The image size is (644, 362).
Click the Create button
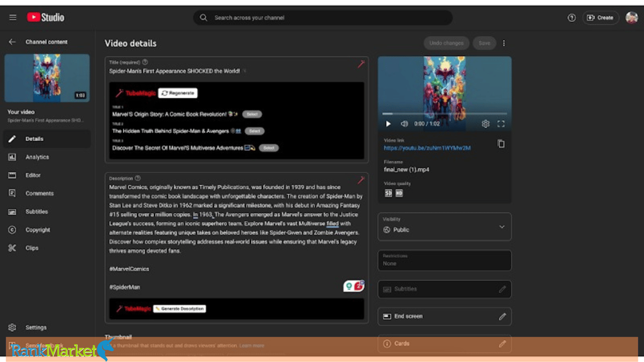[x=600, y=18]
